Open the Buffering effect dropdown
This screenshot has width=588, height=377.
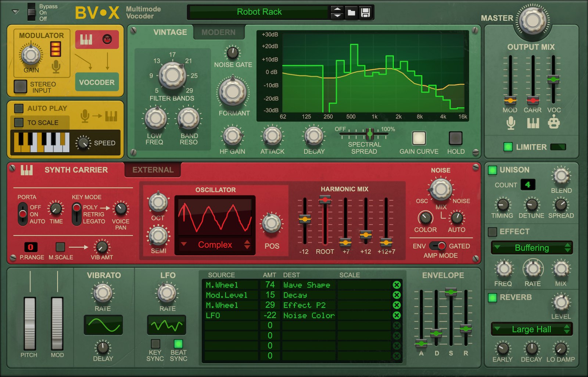(531, 248)
